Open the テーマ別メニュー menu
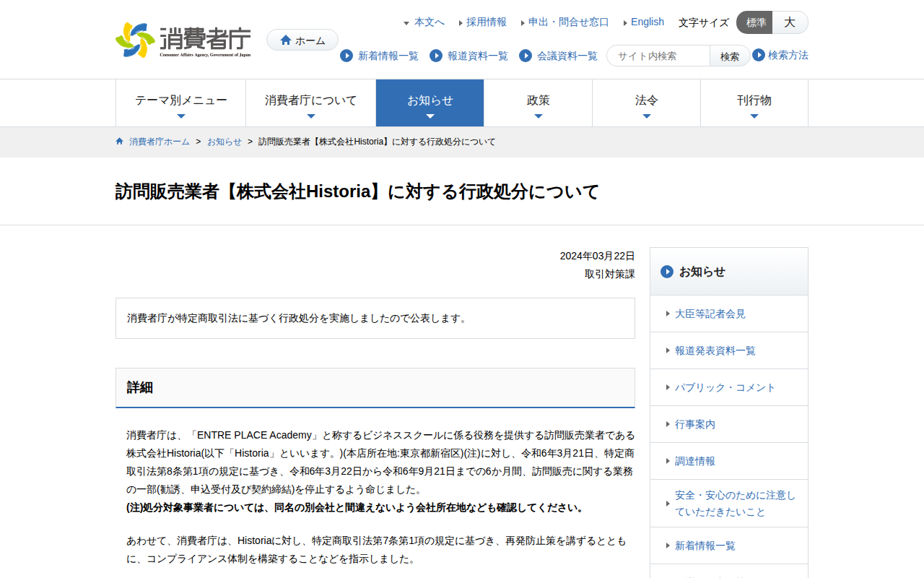Image resolution: width=924 pixels, height=578 pixels. click(181, 103)
